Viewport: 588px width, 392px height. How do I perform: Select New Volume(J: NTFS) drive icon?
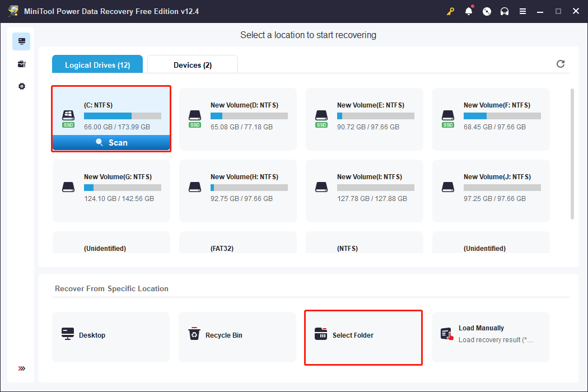(x=448, y=187)
